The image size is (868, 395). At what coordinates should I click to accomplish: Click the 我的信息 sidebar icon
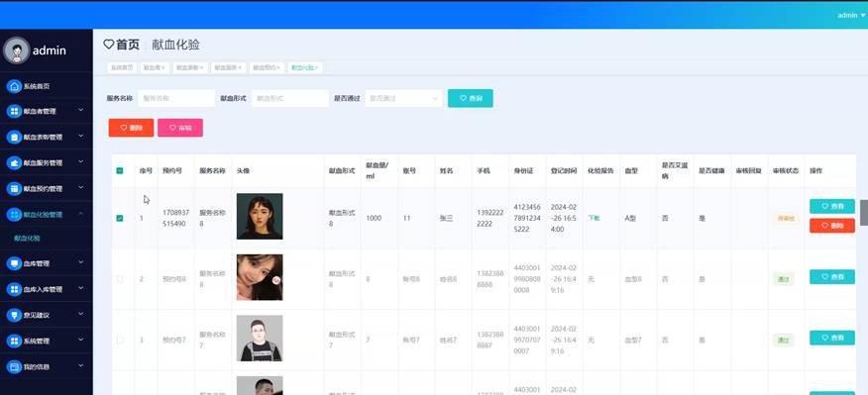[14, 366]
